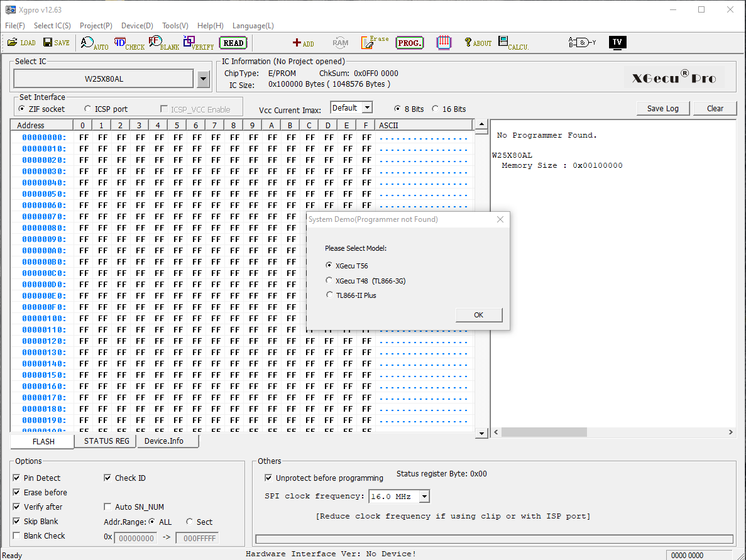Click the VERIFY toolbar icon

pyautogui.click(x=199, y=43)
